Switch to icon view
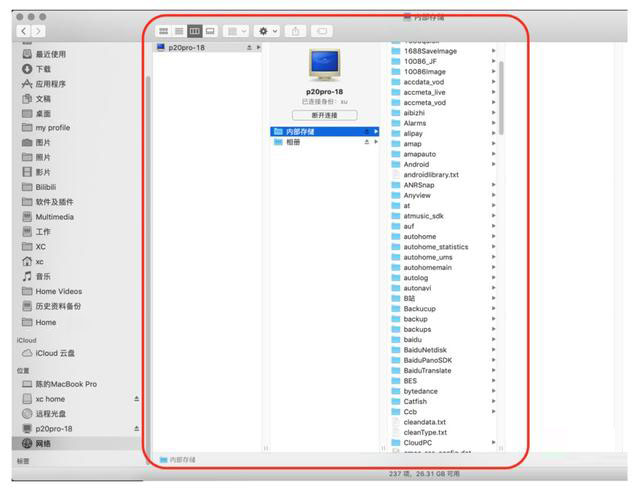 point(164,31)
